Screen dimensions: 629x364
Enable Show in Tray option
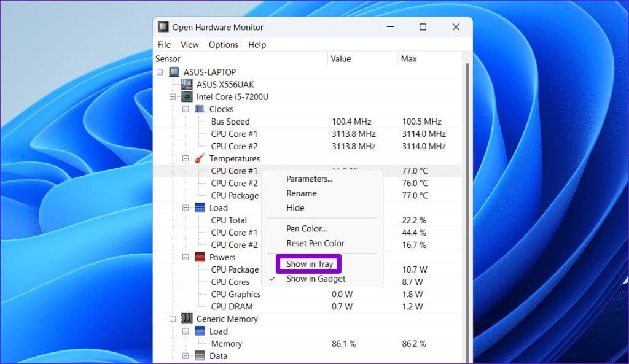coord(309,264)
